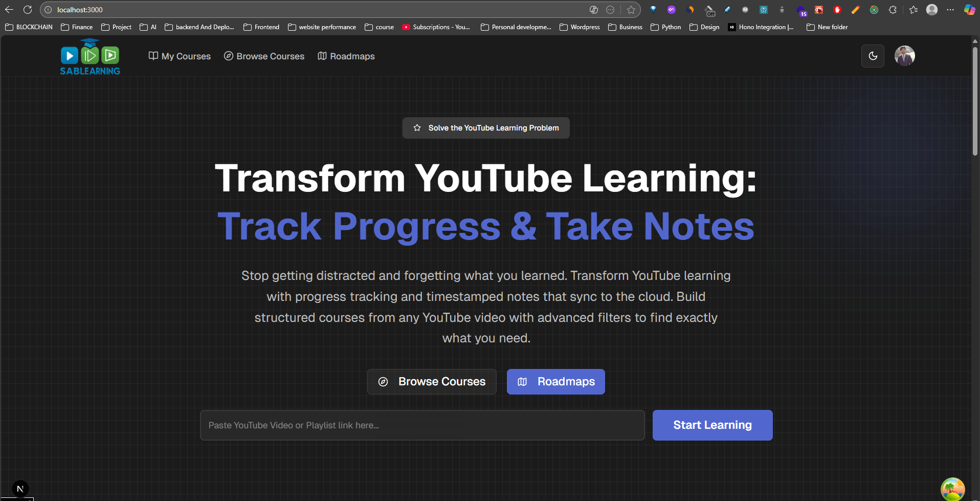Toggle dark mode moon icon
The image size is (980, 501).
(x=873, y=56)
